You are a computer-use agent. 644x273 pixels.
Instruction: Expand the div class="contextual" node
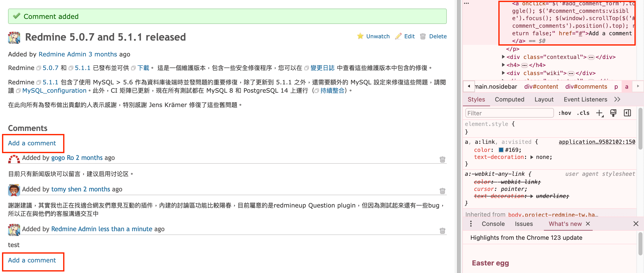coord(503,57)
